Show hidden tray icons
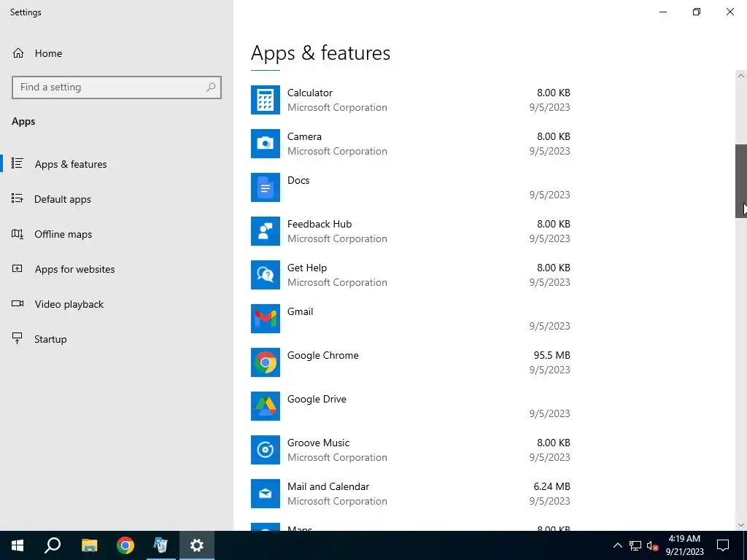This screenshot has height=560, width=747. pyautogui.click(x=617, y=545)
